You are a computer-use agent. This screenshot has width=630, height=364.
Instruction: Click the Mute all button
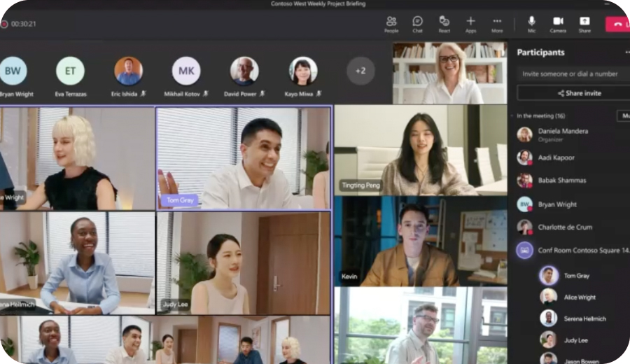click(623, 115)
